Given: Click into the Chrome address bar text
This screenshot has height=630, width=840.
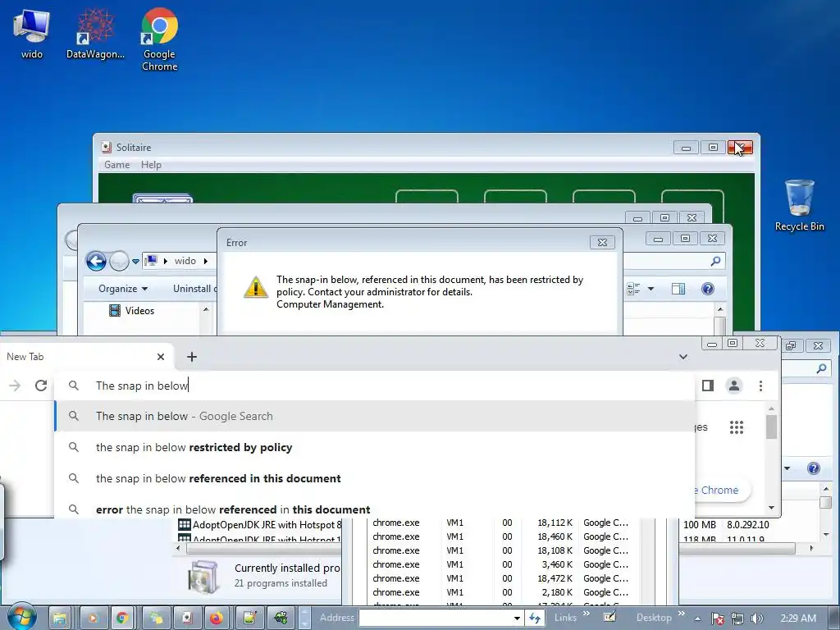Looking at the screenshot, I should [x=141, y=386].
